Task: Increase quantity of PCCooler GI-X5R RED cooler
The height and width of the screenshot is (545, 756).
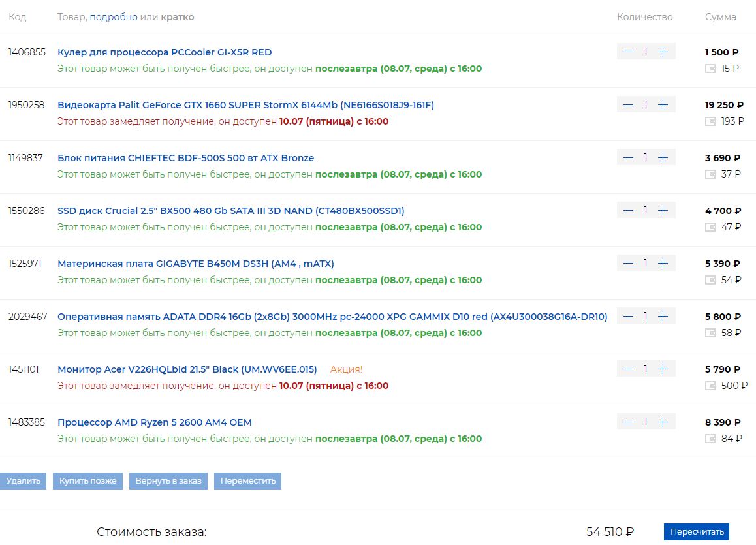Action: (x=663, y=52)
